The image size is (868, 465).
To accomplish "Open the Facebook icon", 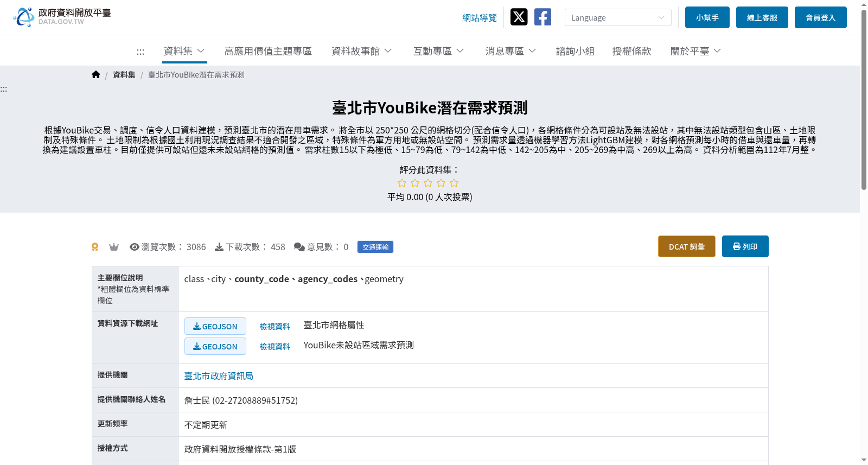I will coord(542,17).
